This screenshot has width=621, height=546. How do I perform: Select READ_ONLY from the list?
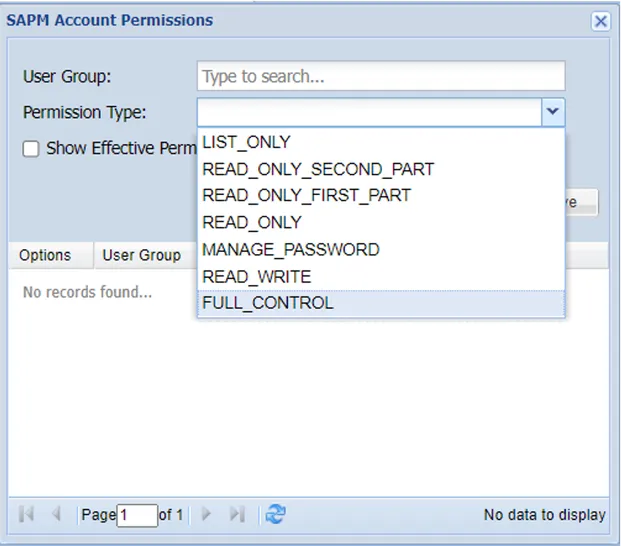[x=381, y=223]
